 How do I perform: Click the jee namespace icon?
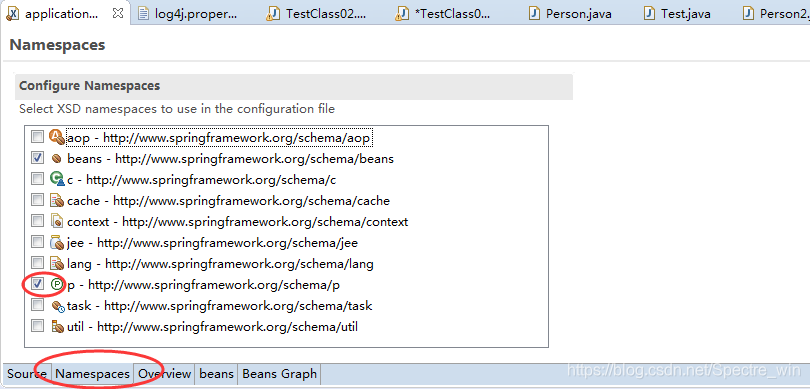pyautogui.click(x=57, y=242)
